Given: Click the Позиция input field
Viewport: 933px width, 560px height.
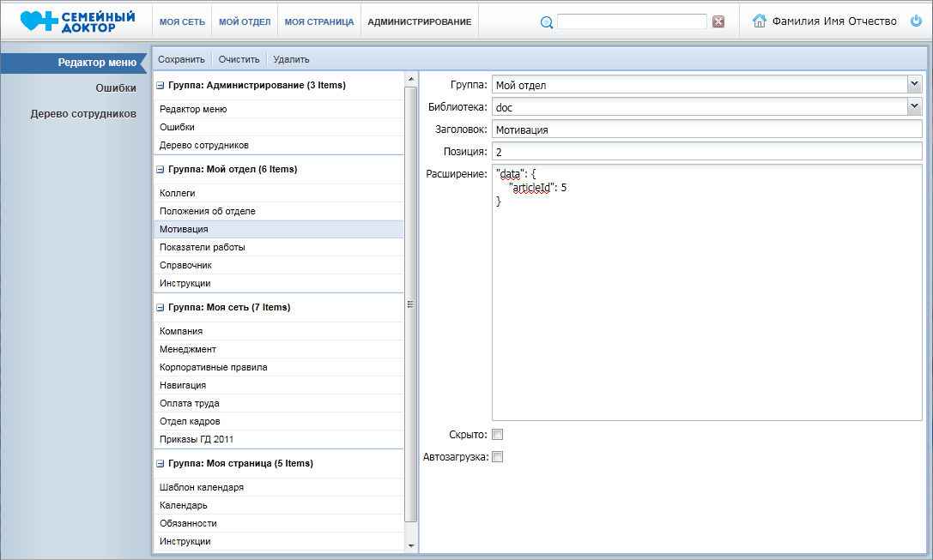Looking at the screenshot, I should point(707,152).
